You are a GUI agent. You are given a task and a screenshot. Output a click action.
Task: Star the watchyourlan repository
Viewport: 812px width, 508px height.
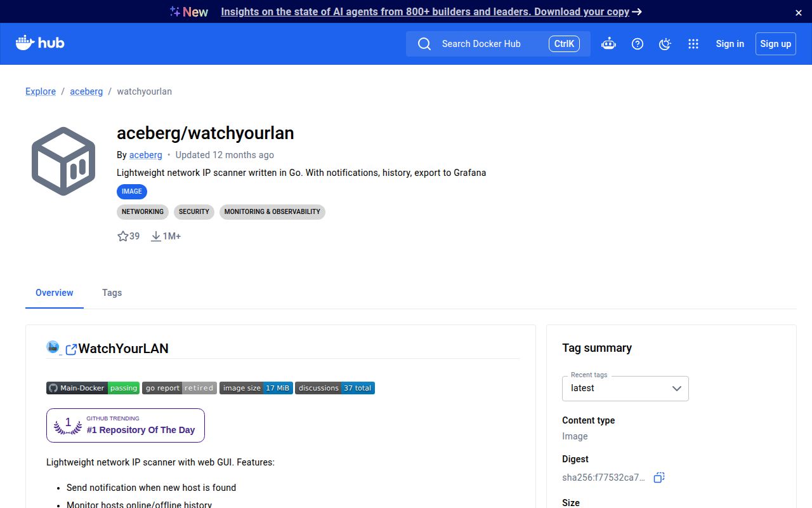coord(123,236)
